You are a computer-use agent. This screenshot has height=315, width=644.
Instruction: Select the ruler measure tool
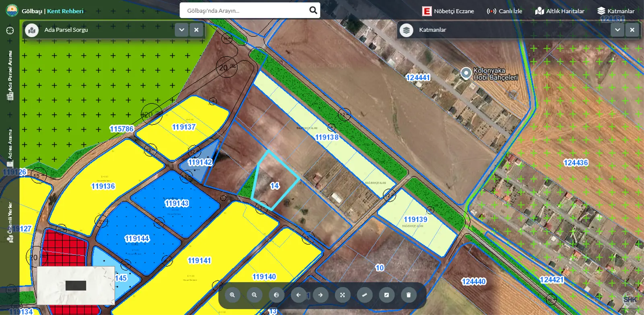click(x=365, y=295)
